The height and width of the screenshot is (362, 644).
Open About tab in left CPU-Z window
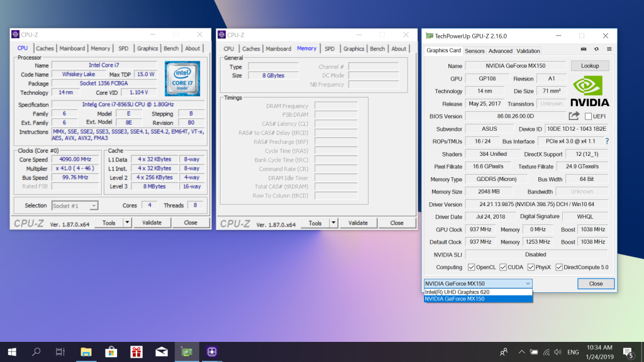(x=192, y=48)
